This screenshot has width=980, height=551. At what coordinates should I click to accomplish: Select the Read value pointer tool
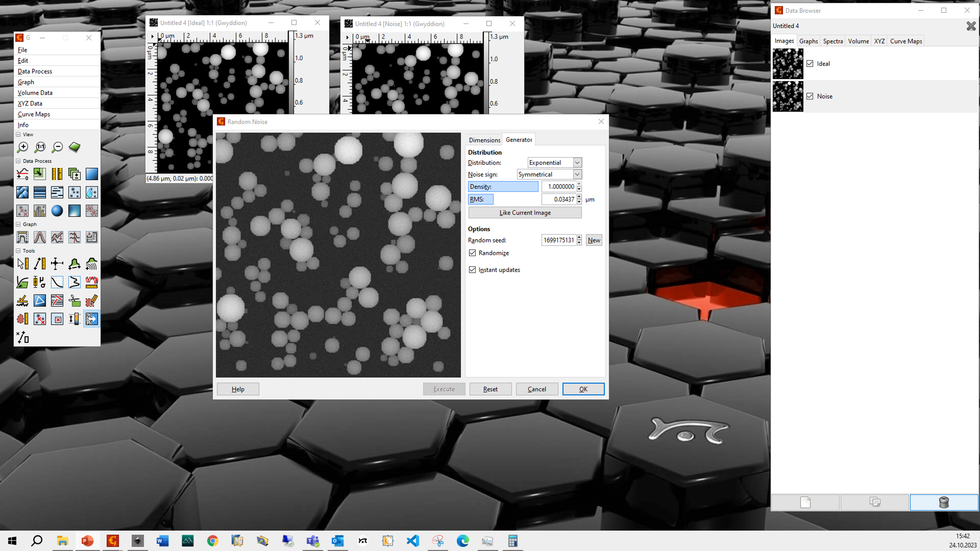pos(23,263)
